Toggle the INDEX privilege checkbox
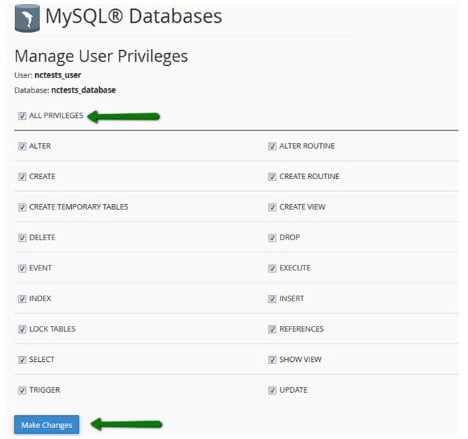 (x=22, y=298)
